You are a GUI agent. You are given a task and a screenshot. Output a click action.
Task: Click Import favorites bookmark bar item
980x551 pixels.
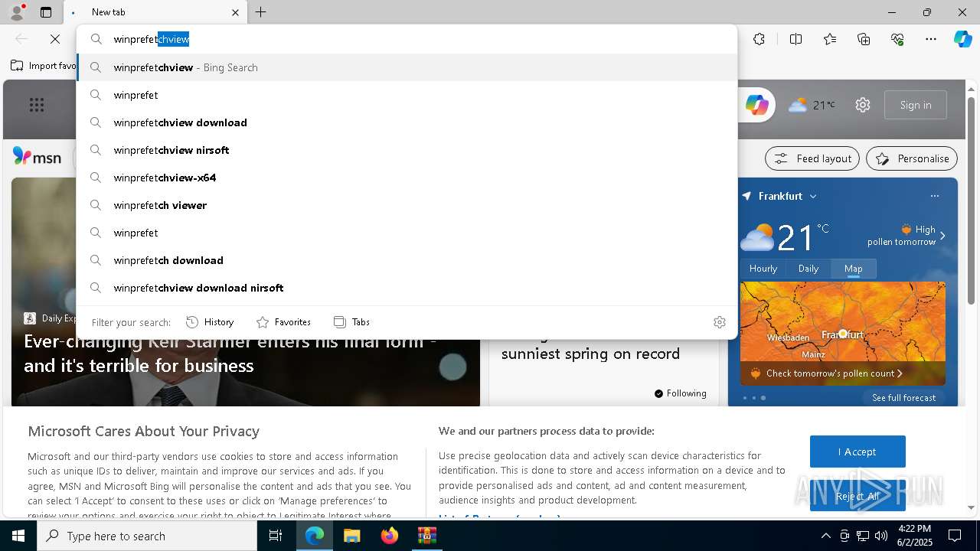point(44,66)
